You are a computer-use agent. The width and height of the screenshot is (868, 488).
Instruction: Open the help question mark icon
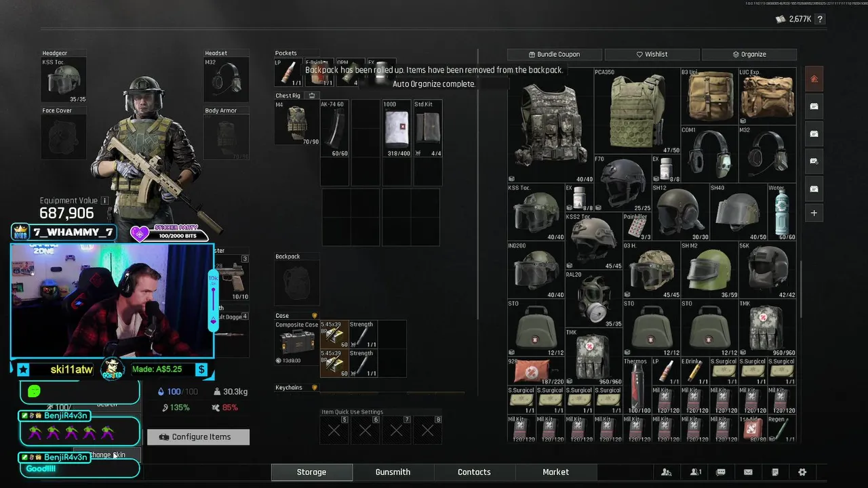click(x=821, y=20)
